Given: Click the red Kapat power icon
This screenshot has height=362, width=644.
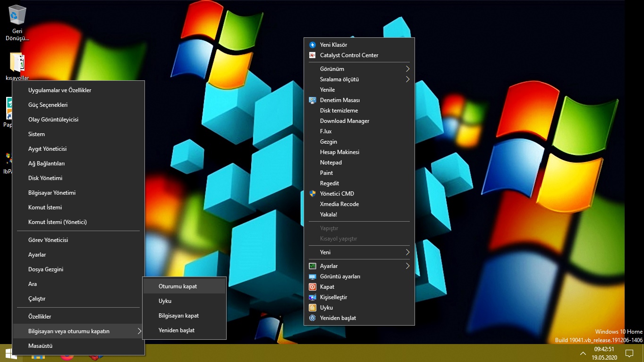Looking at the screenshot, I should (x=312, y=287).
